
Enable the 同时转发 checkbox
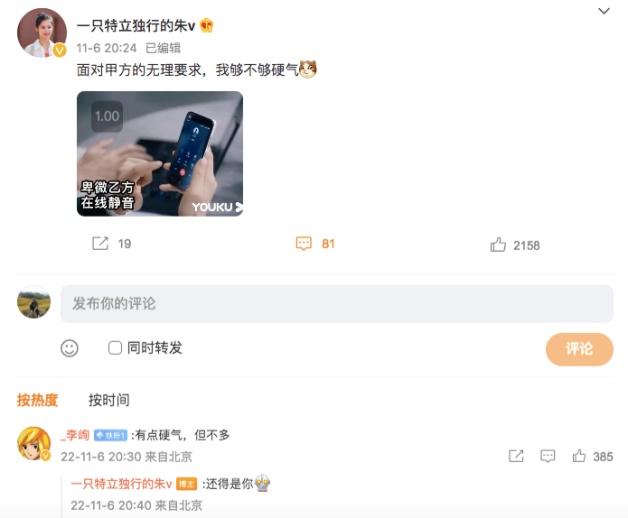click(115, 348)
